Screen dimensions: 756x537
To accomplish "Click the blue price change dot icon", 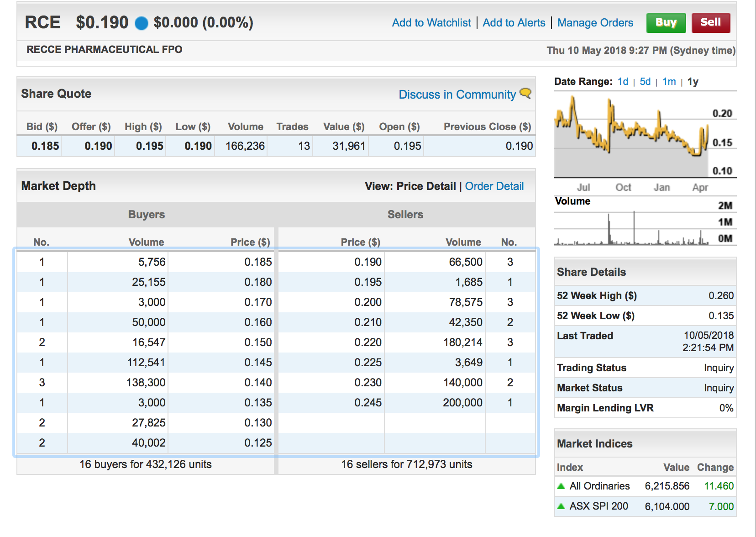I will point(142,23).
